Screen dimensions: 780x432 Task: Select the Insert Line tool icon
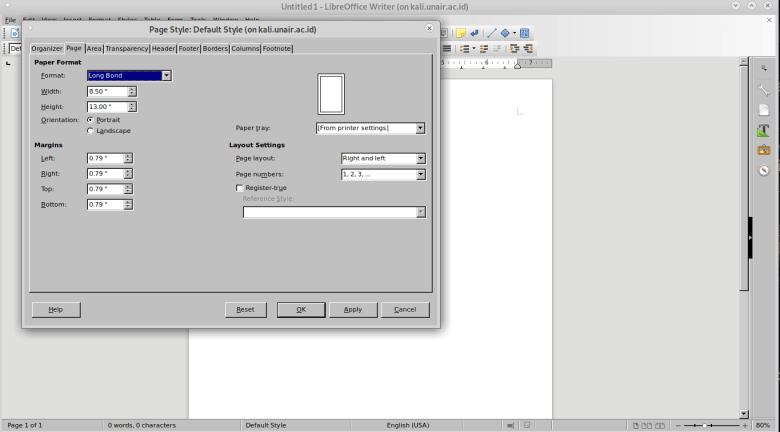pos(491,33)
